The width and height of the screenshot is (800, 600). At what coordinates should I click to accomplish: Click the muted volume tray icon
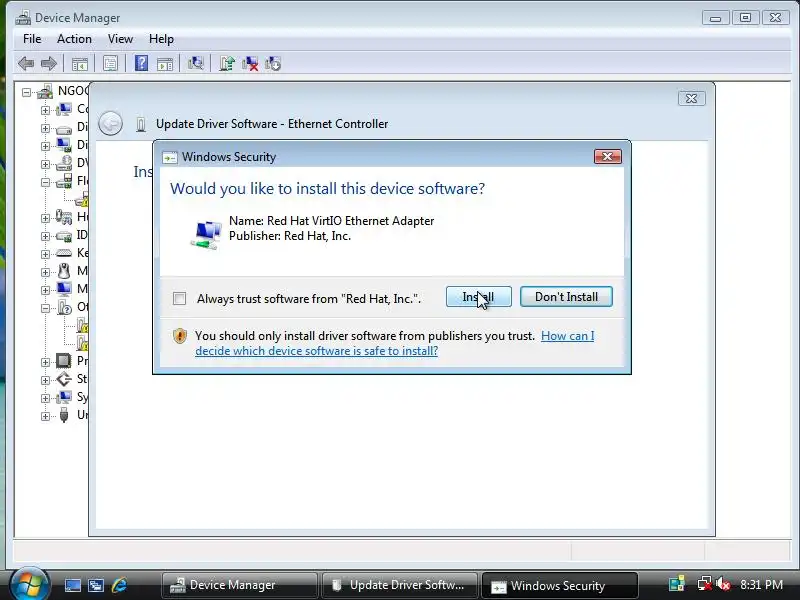[723, 584]
